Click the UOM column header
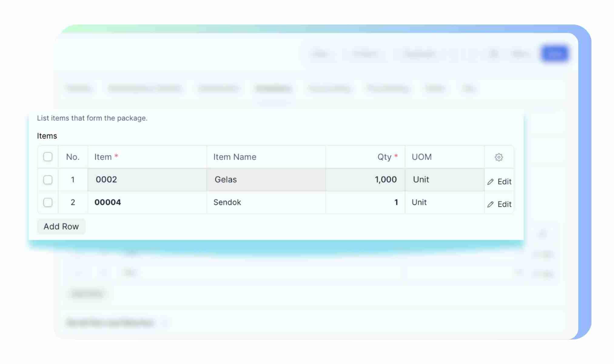 point(421,157)
